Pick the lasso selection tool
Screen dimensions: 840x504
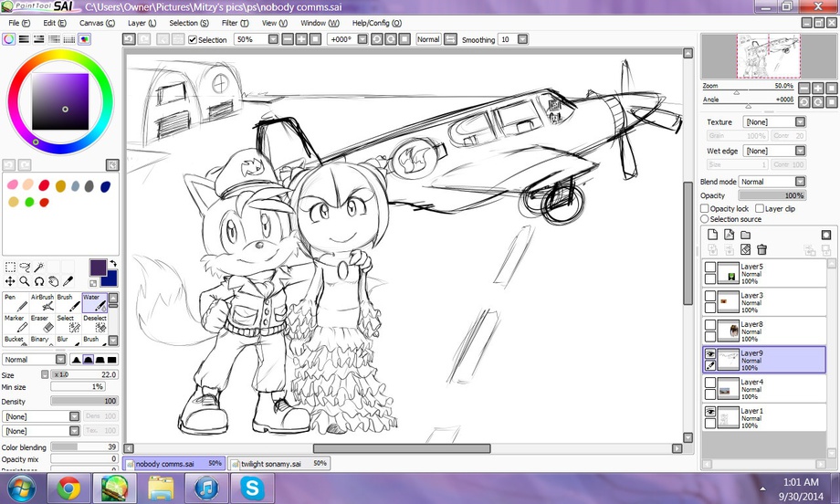(25, 267)
